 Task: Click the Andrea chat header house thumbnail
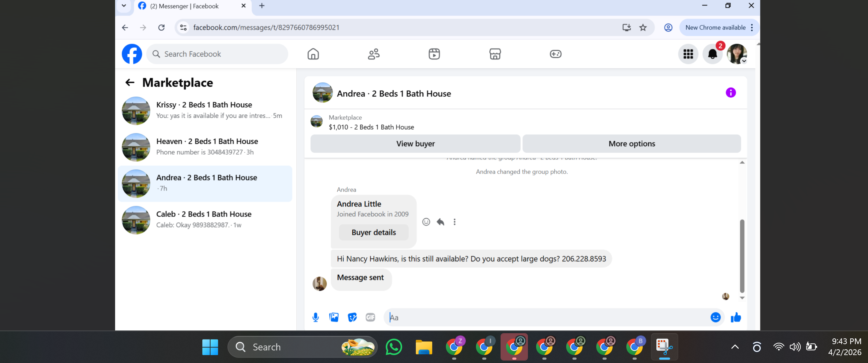click(x=323, y=93)
